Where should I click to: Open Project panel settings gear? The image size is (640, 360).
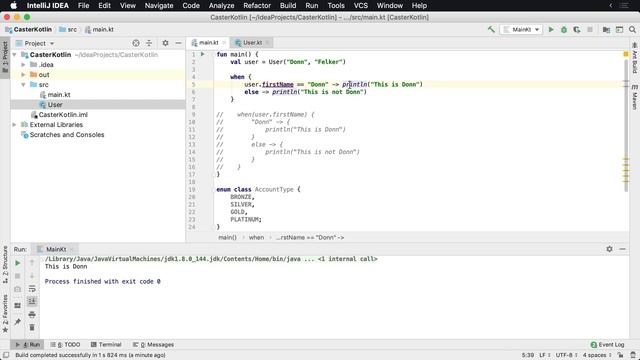[x=165, y=43]
